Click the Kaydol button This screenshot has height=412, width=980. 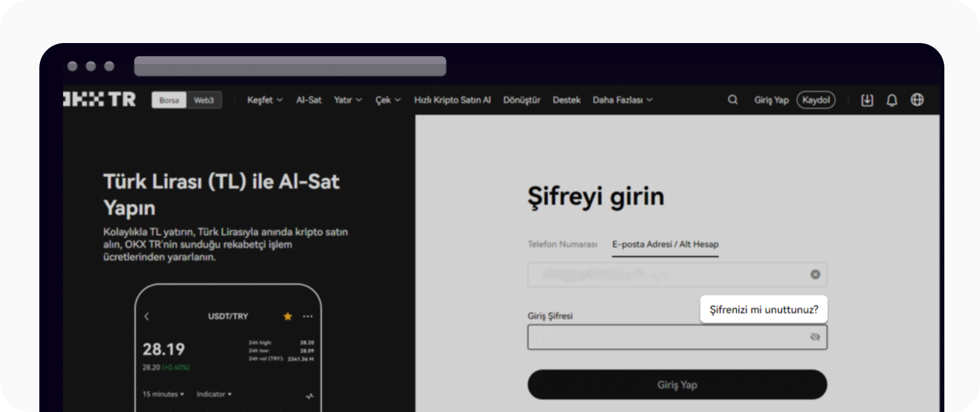point(816,100)
